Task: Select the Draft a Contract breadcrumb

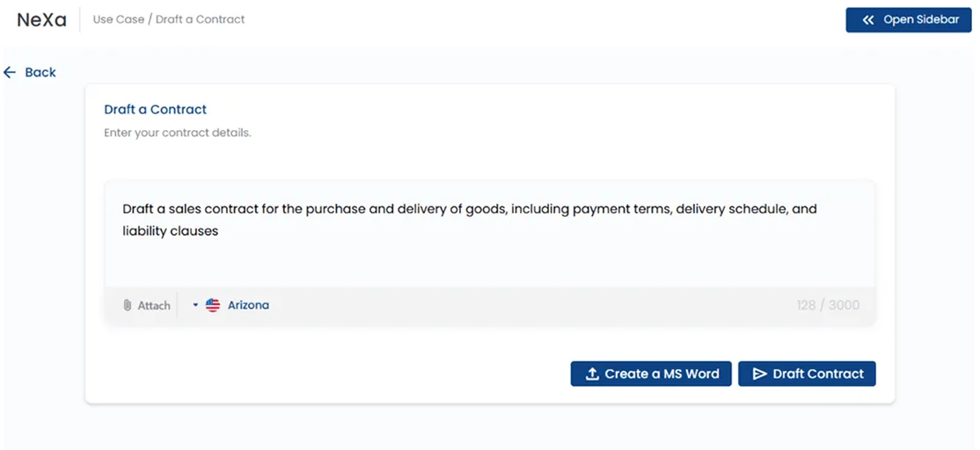Action: (200, 19)
